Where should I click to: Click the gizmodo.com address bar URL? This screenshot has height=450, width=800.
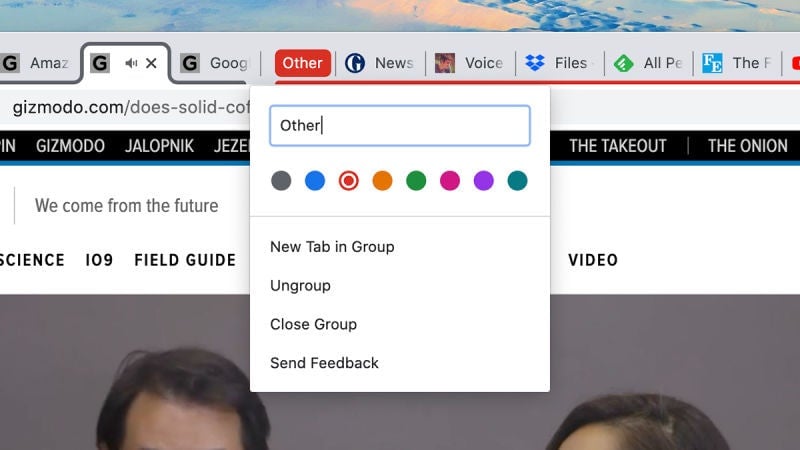tap(131, 107)
